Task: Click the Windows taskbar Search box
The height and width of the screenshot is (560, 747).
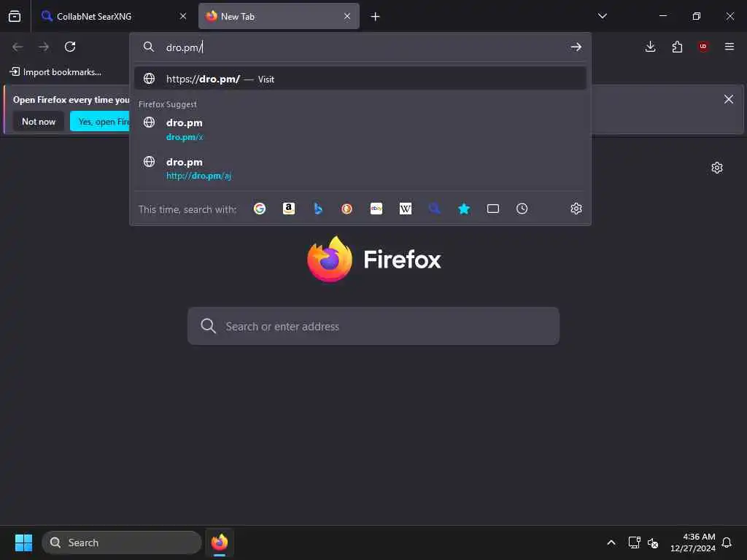Action: tap(122, 542)
